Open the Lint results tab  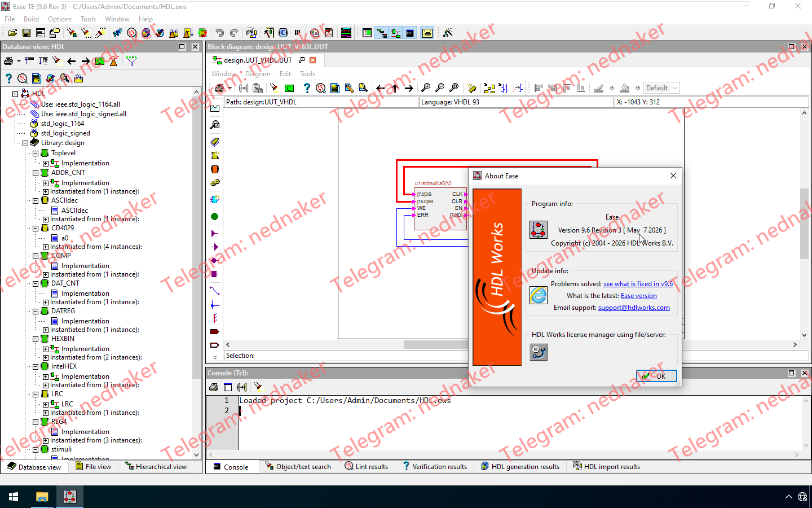click(x=367, y=467)
